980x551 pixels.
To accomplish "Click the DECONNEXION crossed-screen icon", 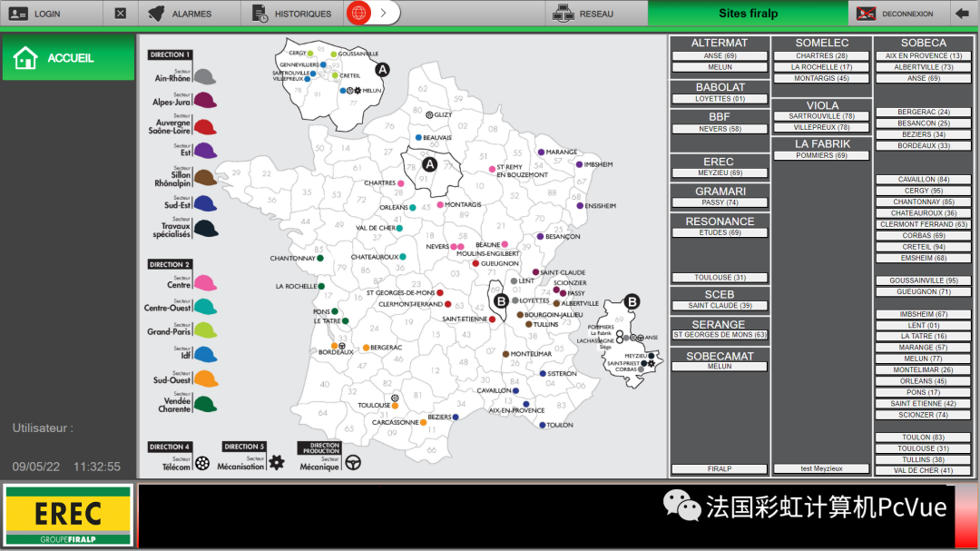I will click(866, 13).
